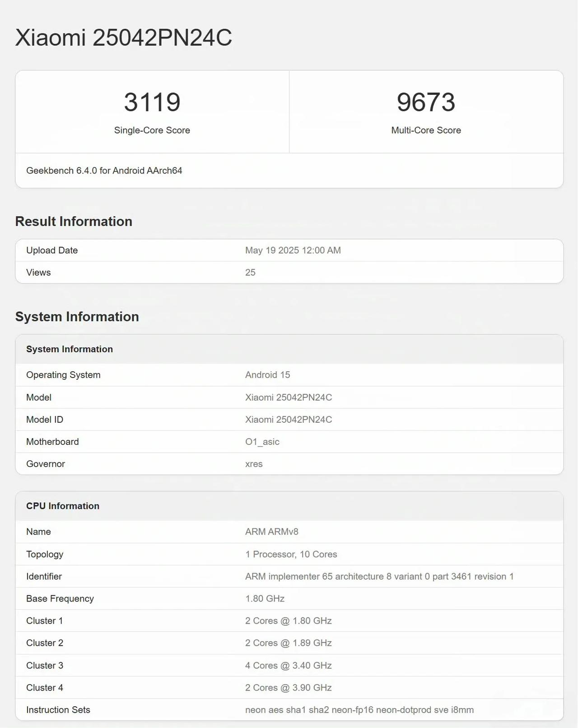Click the Model row label
The height and width of the screenshot is (728, 578).
(39, 397)
